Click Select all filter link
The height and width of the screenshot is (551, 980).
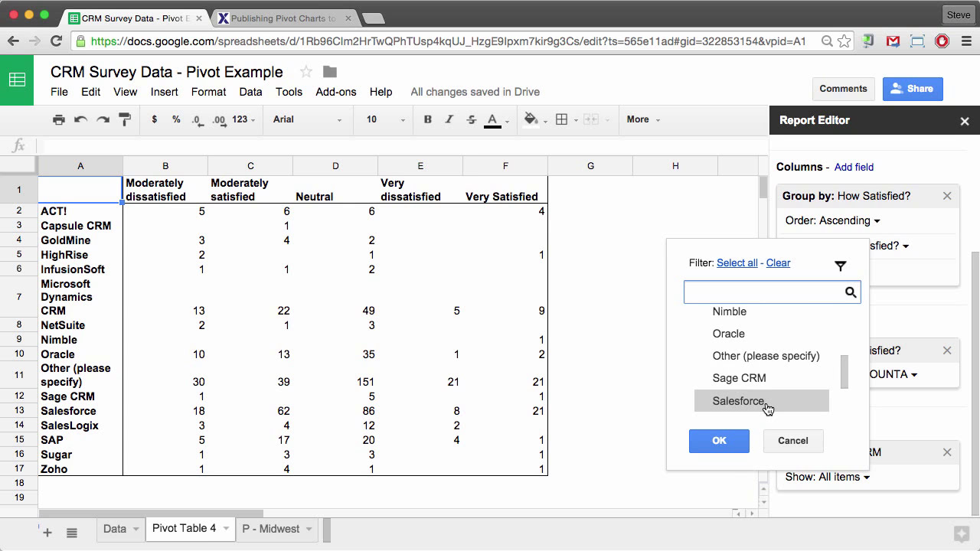pos(737,262)
